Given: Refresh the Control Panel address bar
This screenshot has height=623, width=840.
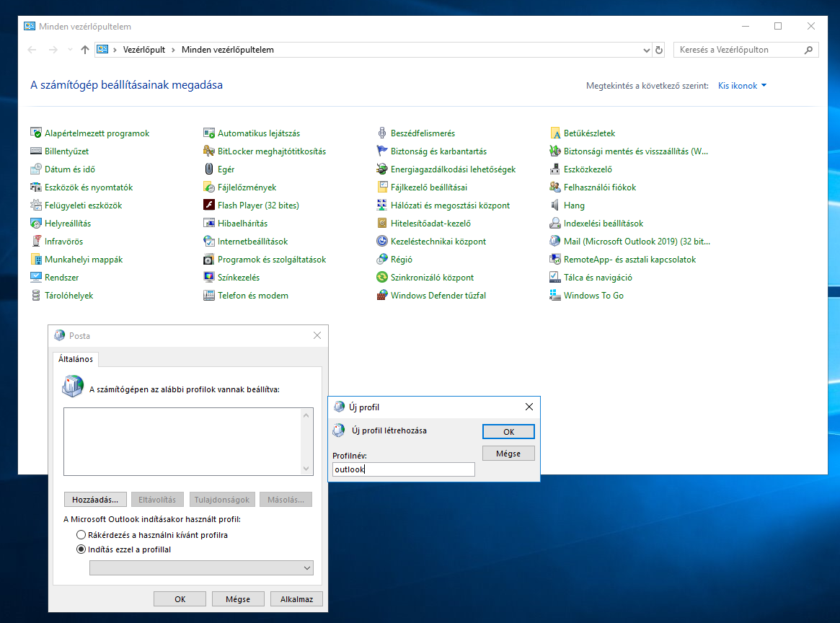Looking at the screenshot, I should tap(659, 50).
